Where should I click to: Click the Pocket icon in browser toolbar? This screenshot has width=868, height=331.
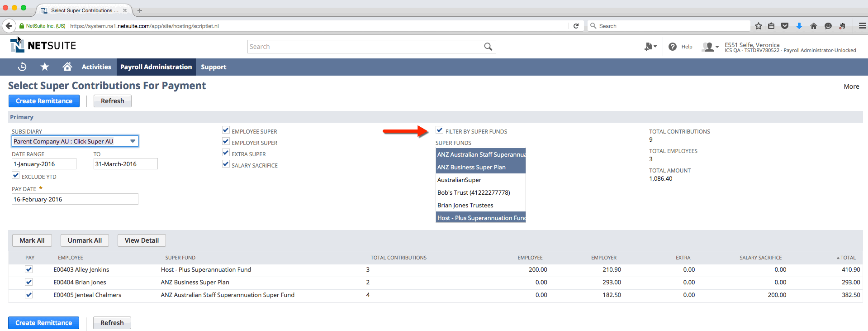coord(785,26)
